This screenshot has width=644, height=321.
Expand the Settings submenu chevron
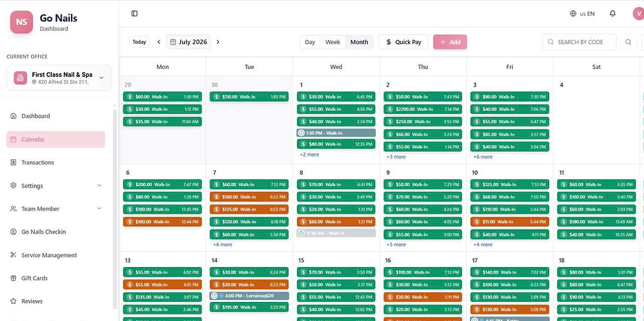[99, 185]
